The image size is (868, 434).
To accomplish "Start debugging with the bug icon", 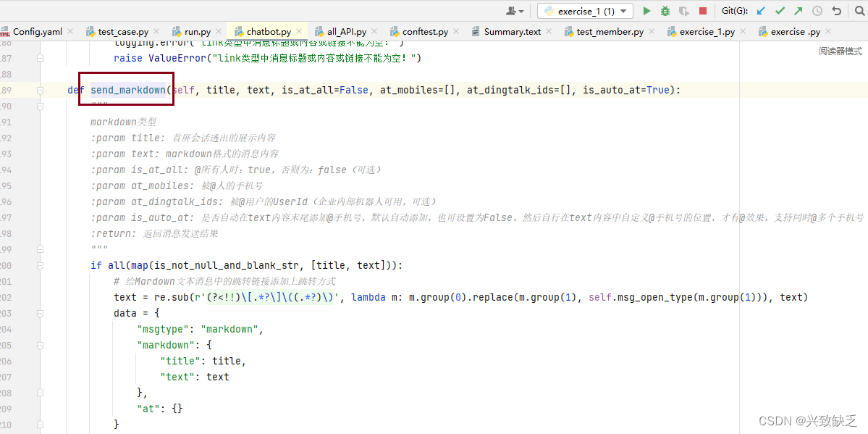I will pos(665,11).
